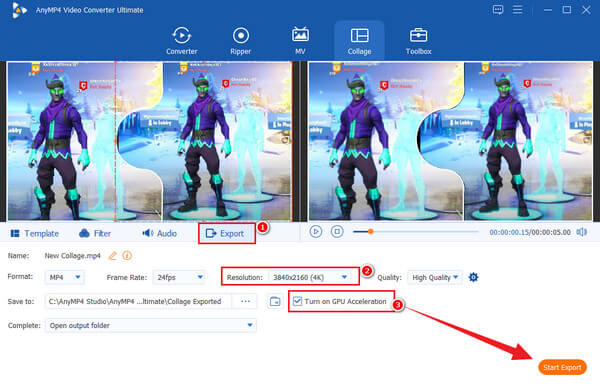Viewport: 600px width, 388px height.
Task: Browse save path with the three dots
Action: (245, 302)
